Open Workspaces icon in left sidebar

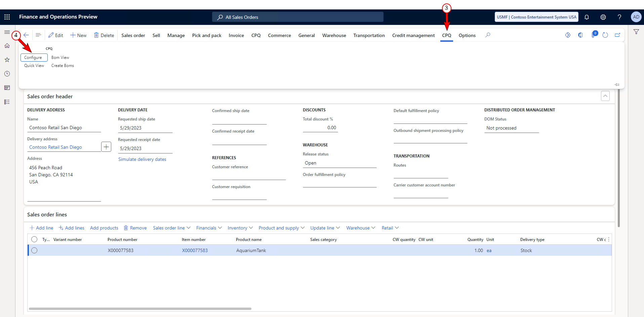point(7,88)
